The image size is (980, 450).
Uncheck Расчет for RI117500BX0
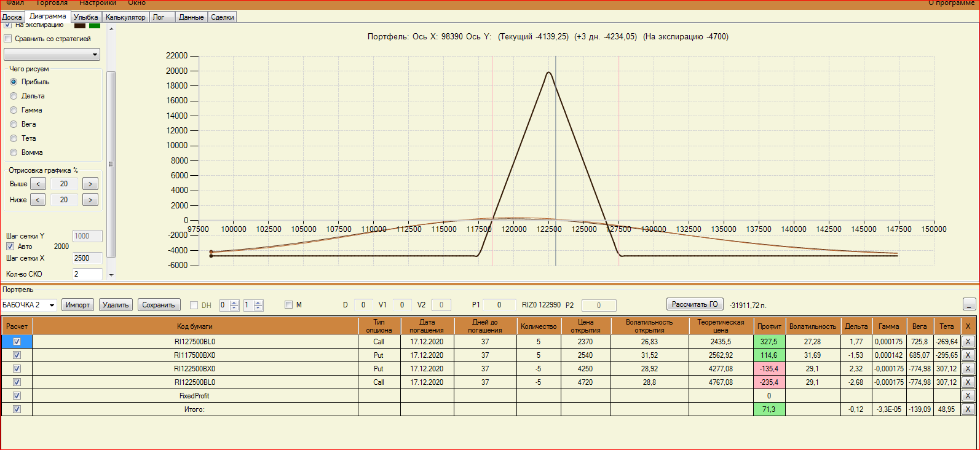[x=17, y=355]
